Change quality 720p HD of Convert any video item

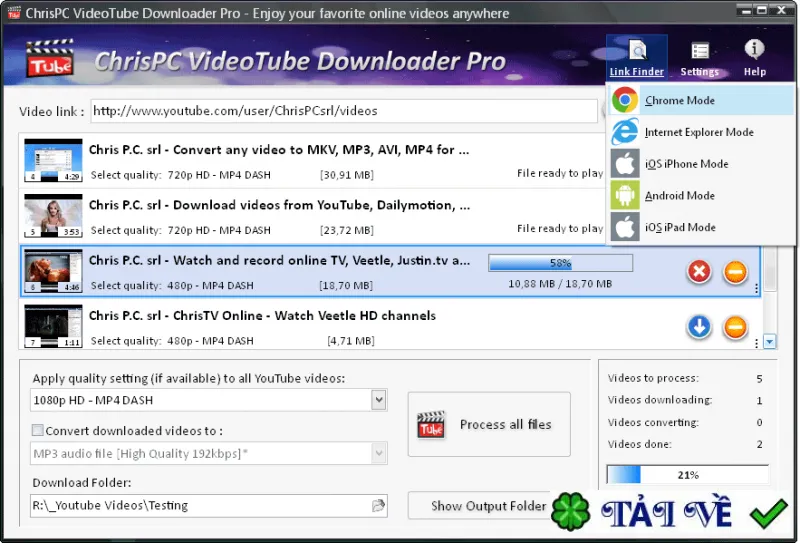click(219, 175)
